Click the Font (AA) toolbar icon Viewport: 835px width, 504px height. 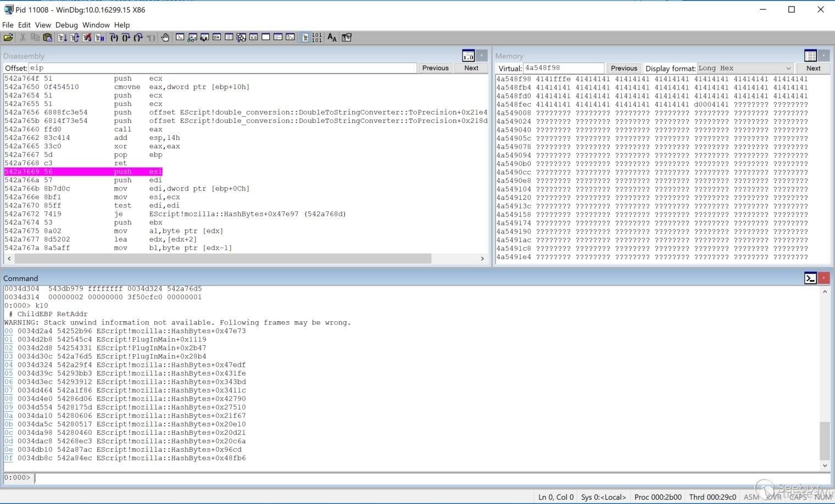point(332,37)
